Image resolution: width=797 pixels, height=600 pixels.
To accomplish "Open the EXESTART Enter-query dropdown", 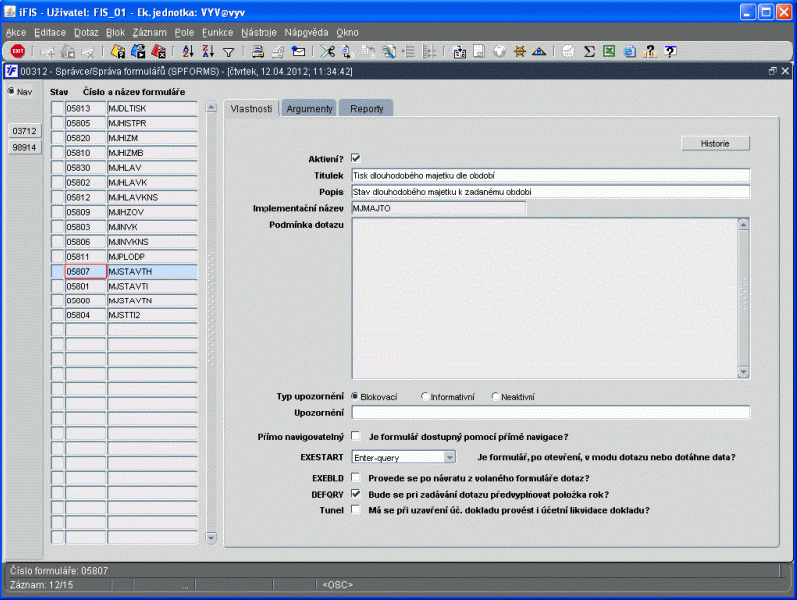I will coord(449,457).
